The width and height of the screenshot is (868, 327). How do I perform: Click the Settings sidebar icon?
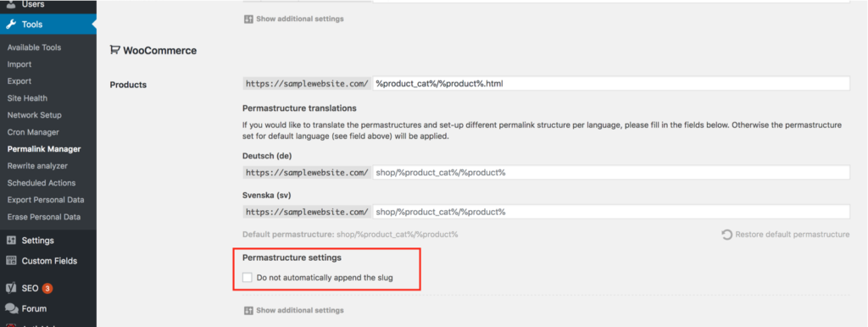click(x=11, y=241)
